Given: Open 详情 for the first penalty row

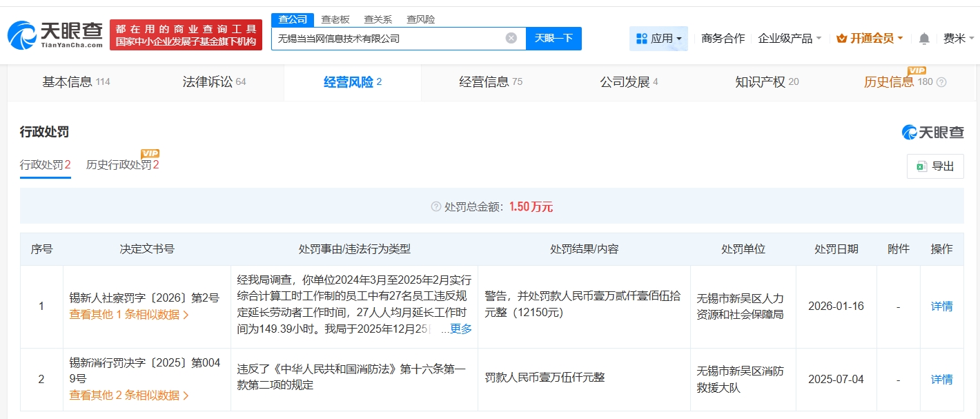Looking at the screenshot, I should tap(941, 306).
